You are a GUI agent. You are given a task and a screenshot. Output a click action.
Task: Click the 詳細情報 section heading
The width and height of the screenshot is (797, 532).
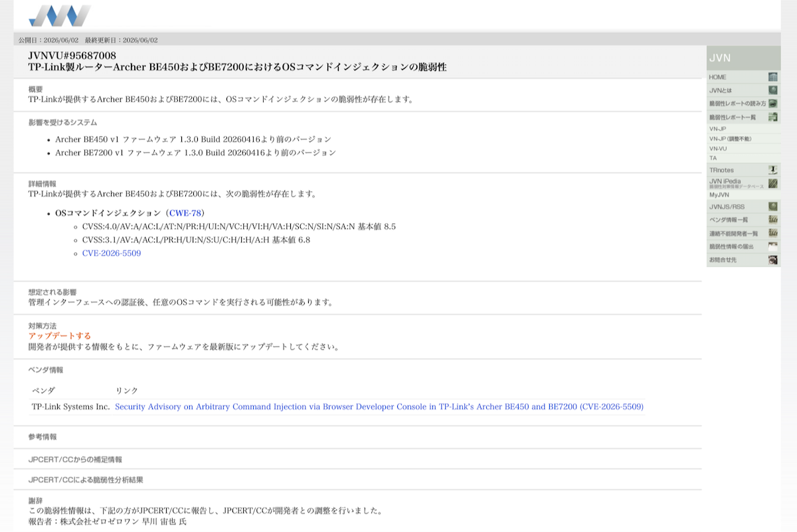[x=43, y=183]
